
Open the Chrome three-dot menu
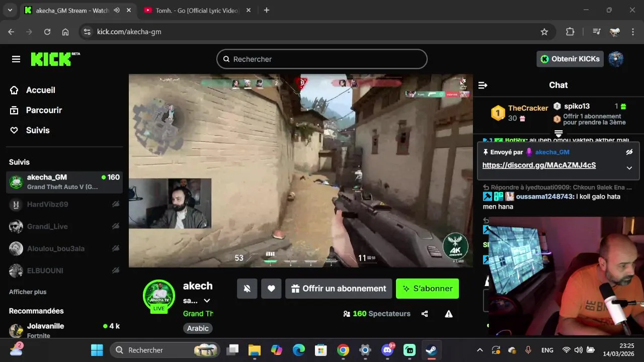(x=632, y=32)
